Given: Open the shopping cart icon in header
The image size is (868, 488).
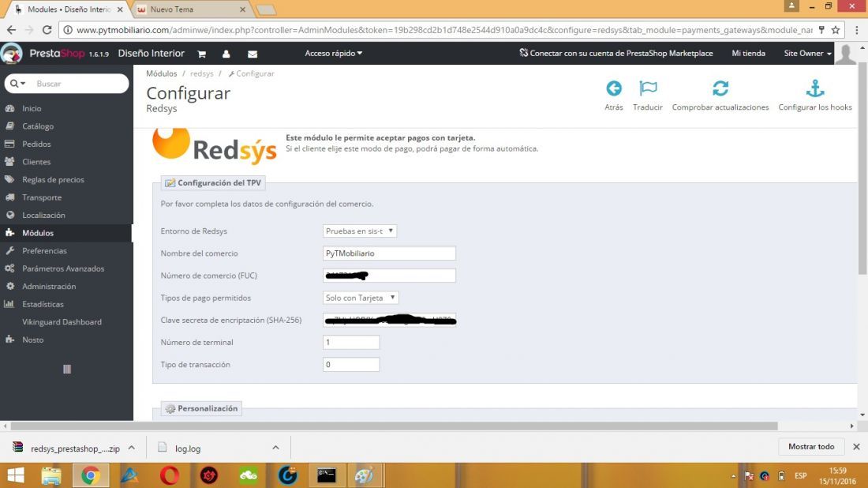Looking at the screenshot, I should pos(201,54).
